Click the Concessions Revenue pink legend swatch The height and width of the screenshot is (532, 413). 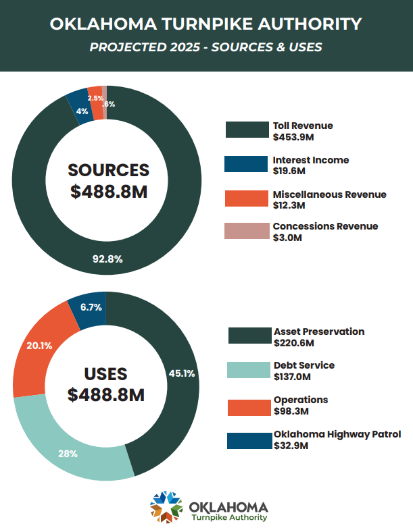(x=247, y=231)
